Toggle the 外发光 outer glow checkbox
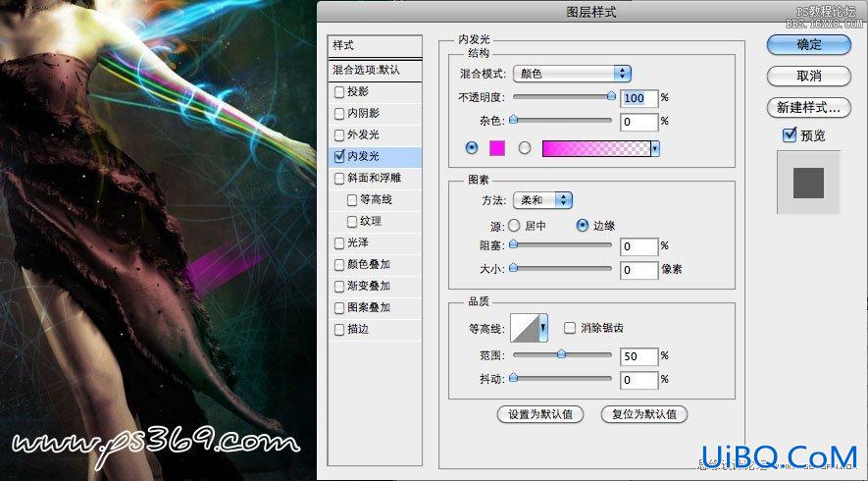This screenshot has width=868, height=481. coord(339,135)
